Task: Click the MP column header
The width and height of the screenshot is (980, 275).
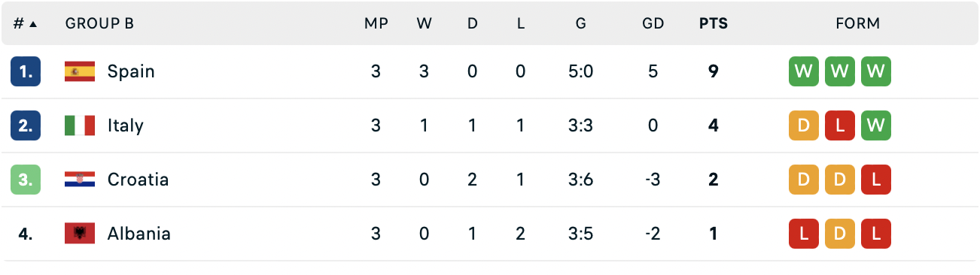Action: 376,23
